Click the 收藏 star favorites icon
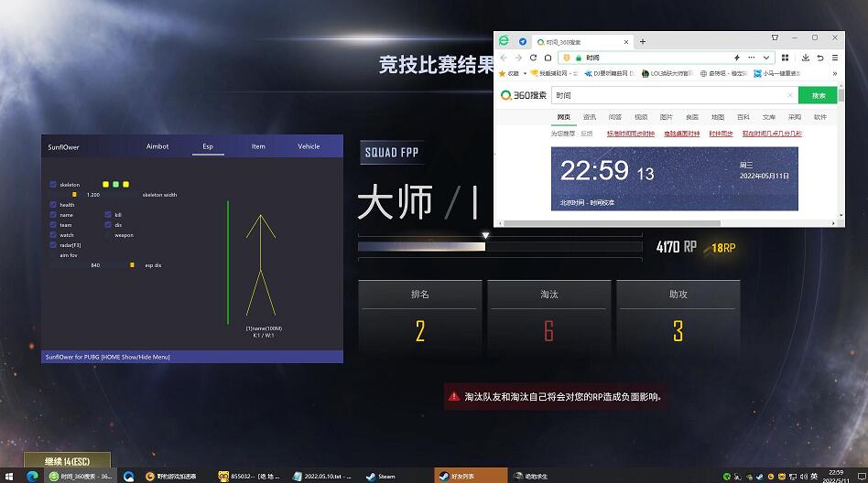 (x=503, y=73)
